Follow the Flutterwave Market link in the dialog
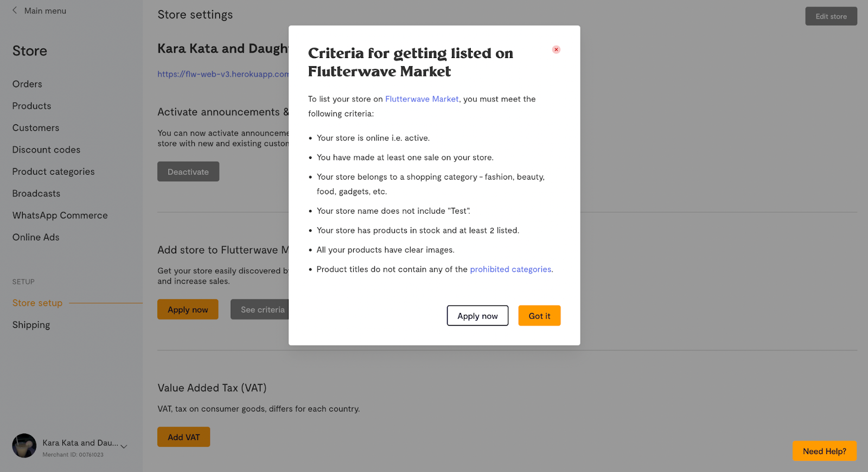The image size is (868, 472). pos(422,99)
